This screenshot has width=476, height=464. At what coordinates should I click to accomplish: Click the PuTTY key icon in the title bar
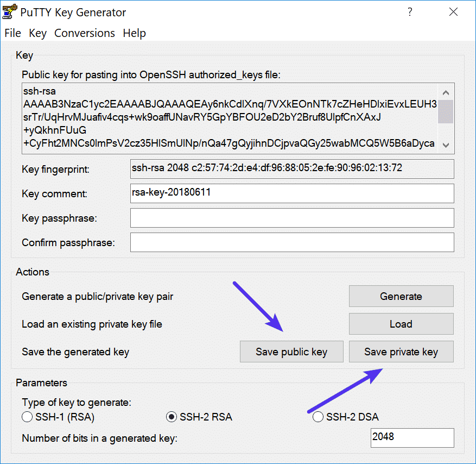9,11
